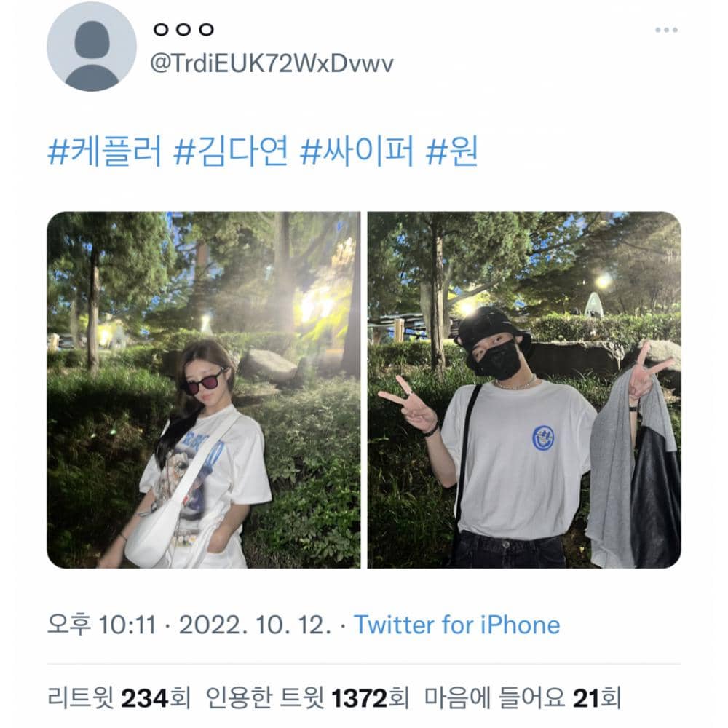
Task: Open the #원 hashtag
Action: [452, 151]
